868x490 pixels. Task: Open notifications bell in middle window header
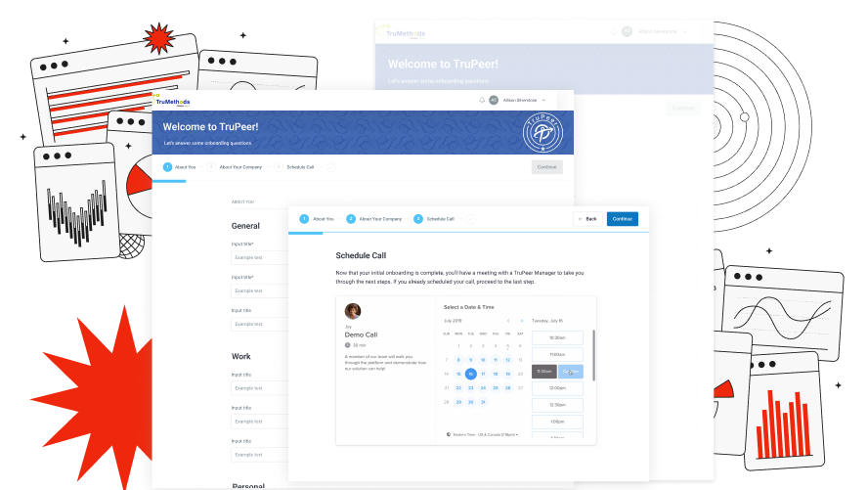tap(482, 100)
